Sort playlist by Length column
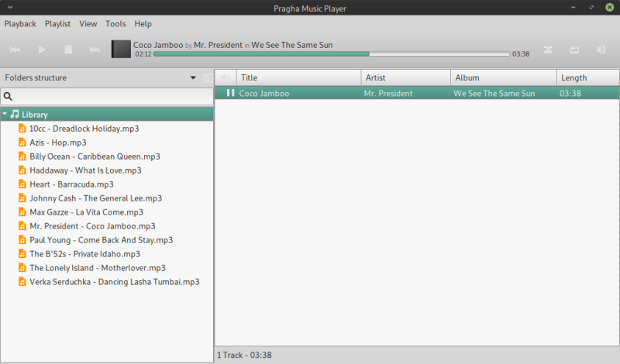The width and height of the screenshot is (620, 364). click(x=587, y=77)
